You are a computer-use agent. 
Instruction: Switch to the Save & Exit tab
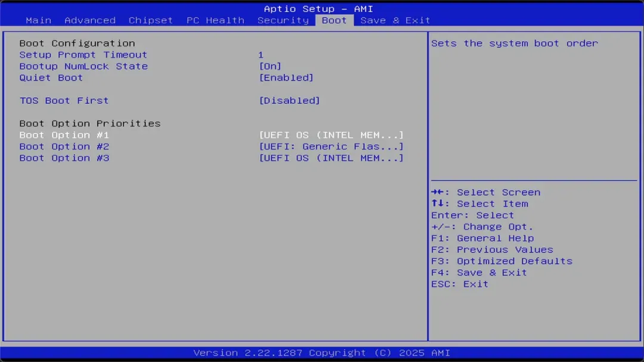point(395,20)
